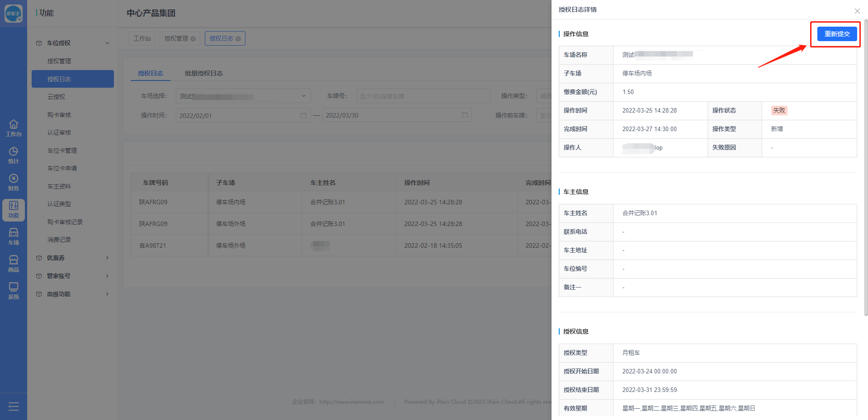Select 授权日志 in the side menu
The height and width of the screenshot is (420, 868).
tap(73, 79)
